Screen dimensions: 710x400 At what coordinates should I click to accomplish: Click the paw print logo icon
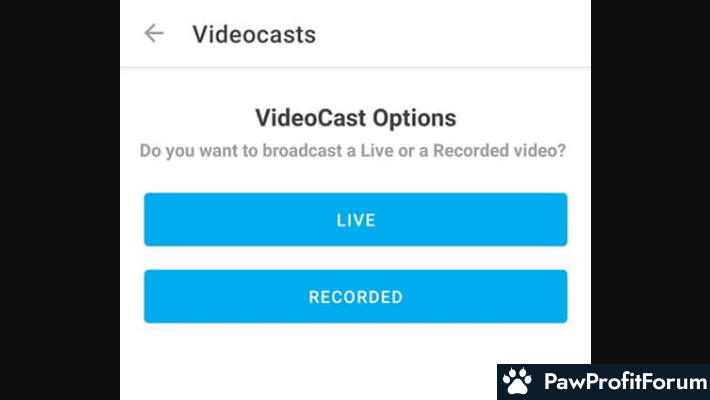(x=517, y=381)
